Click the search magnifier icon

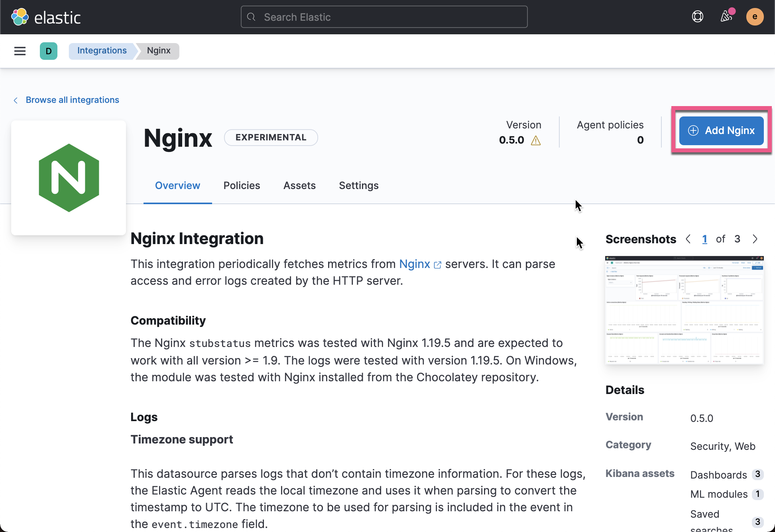pyautogui.click(x=251, y=17)
